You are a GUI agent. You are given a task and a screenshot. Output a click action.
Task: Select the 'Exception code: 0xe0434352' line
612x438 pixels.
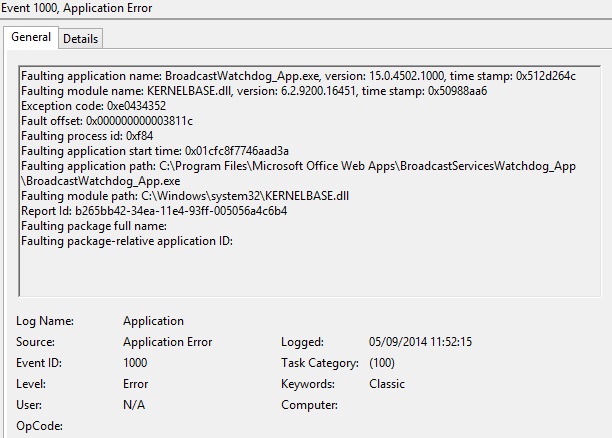click(94, 106)
